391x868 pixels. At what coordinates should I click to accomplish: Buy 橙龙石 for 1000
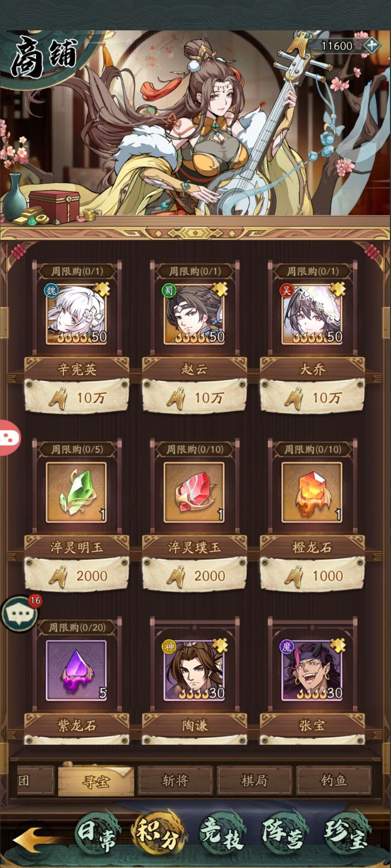tap(312, 576)
